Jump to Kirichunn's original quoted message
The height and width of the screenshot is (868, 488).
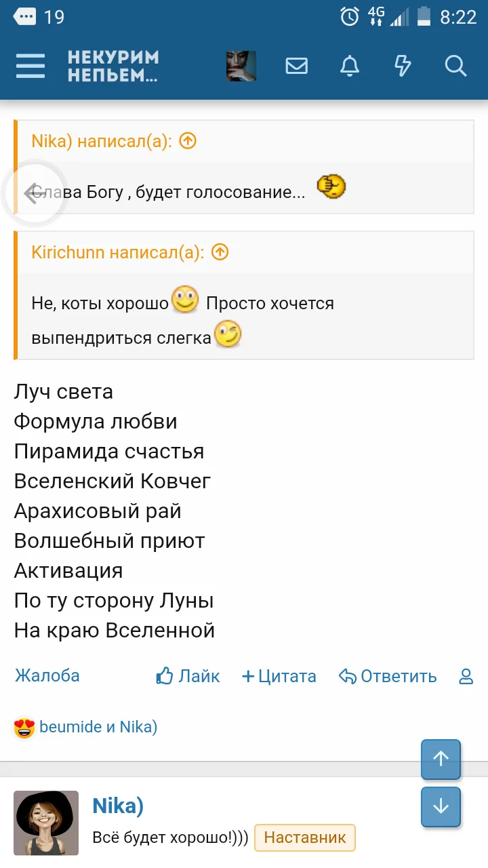tap(220, 251)
